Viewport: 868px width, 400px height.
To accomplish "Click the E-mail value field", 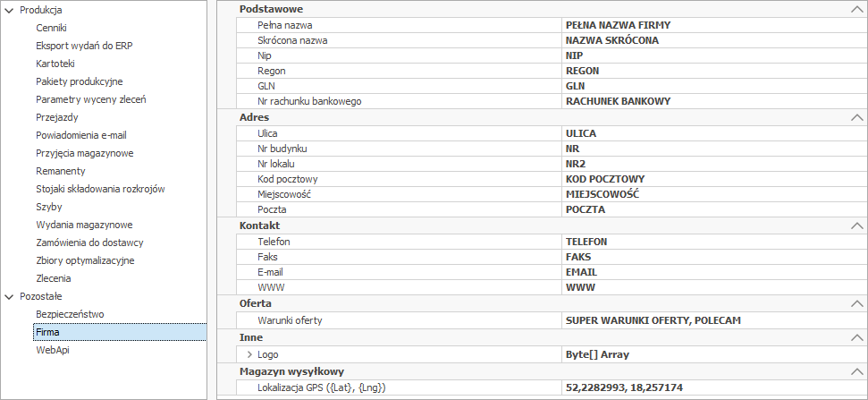I will [x=711, y=272].
